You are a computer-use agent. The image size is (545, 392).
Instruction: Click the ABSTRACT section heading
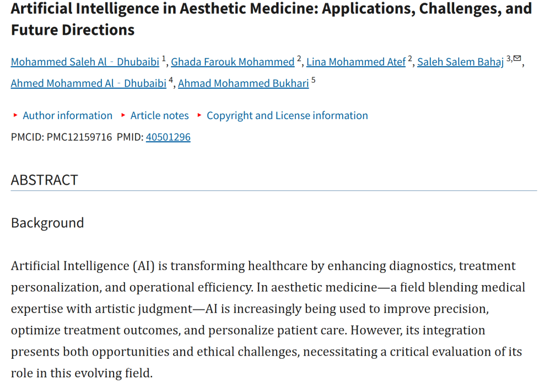pos(44,180)
